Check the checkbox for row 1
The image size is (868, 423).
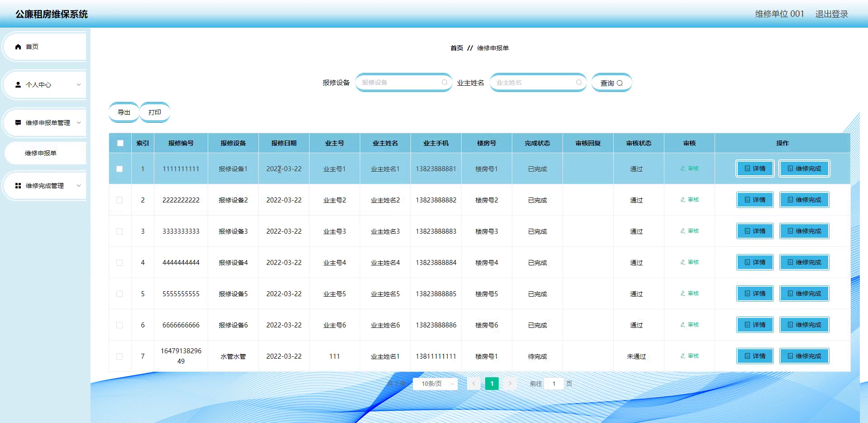pos(119,169)
